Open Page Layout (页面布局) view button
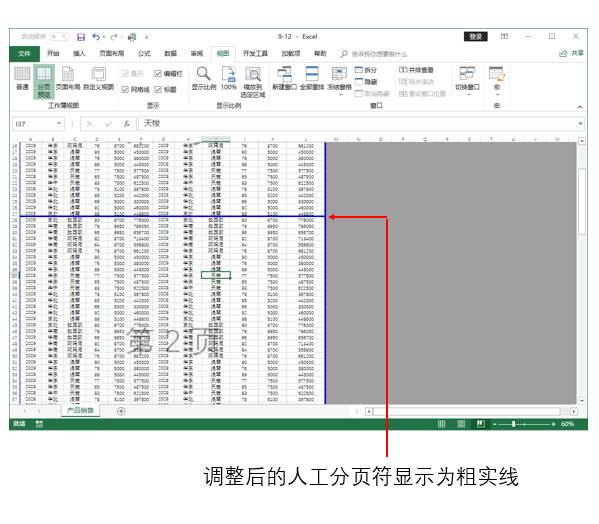 pos(68,79)
